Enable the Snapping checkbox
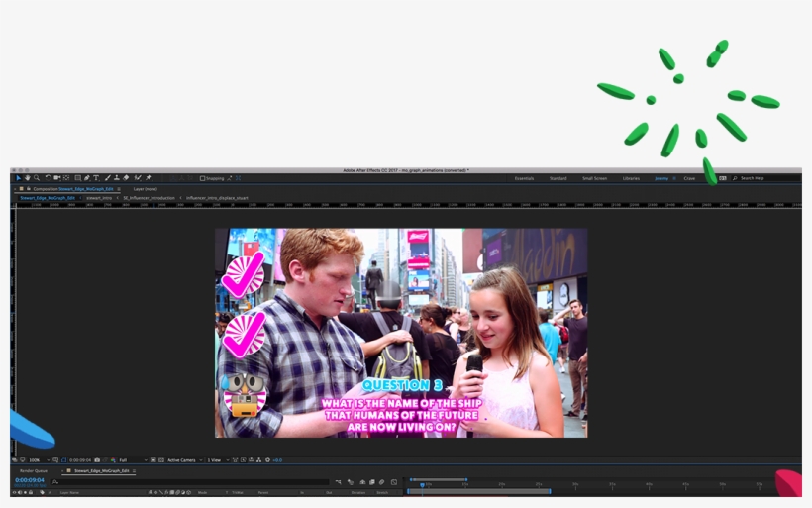 [202, 178]
